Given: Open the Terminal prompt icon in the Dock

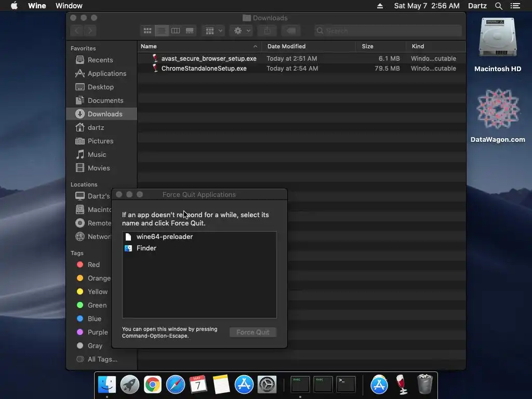Looking at the screenshot, I should [x=345, y=384].
